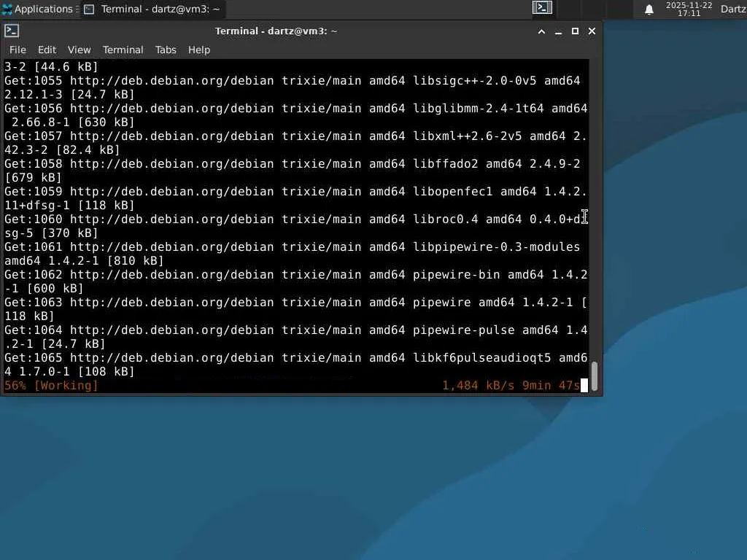Image resolution: width=747 pixels, height=560 pixels.
Task: Click the date and time clock
Action: [689, 9]
